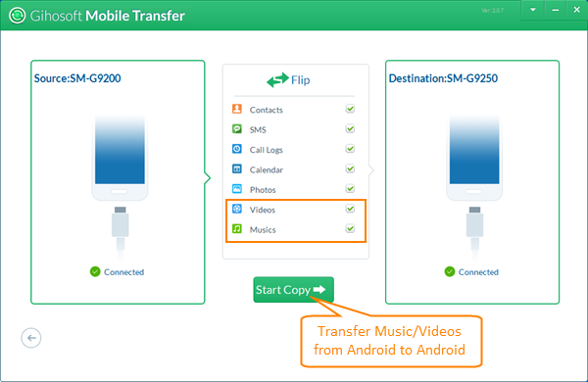Click the source Connected green check icon
The image size is (588, 382).
pos(95,271)
